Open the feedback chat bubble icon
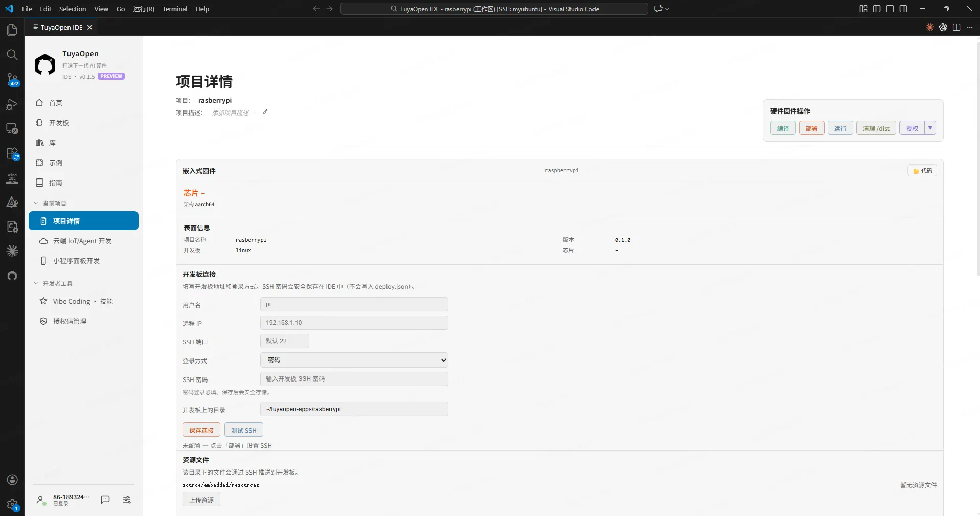This screenshot has width=980, height=516. (x=105, y=500)
